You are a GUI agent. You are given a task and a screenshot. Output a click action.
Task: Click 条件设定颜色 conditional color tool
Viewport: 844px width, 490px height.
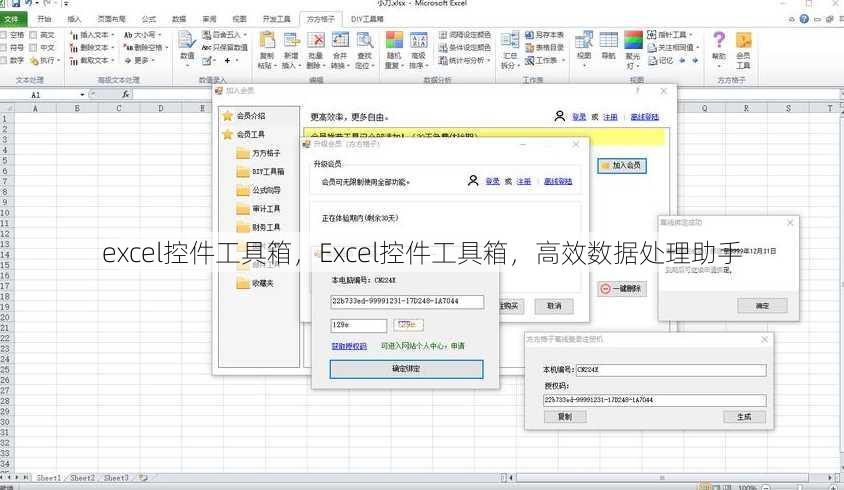465,47
